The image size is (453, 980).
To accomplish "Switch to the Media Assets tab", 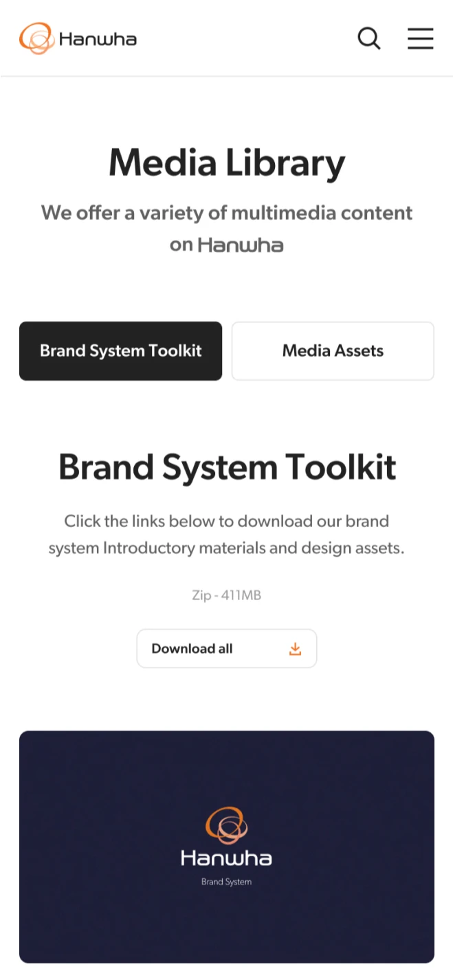I will click(x=333, y=350).
